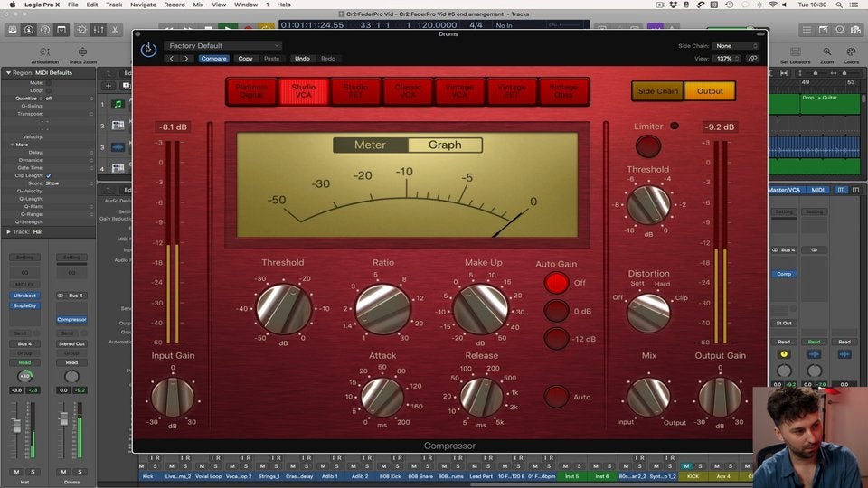
Task: Enable the Auto release button
Action: (x=557, y=397)
